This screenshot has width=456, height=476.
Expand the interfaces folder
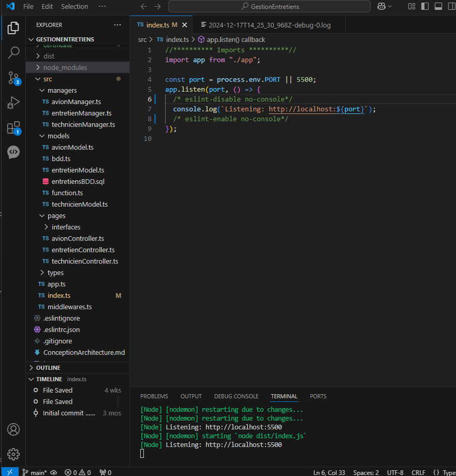tap(78, 227)
